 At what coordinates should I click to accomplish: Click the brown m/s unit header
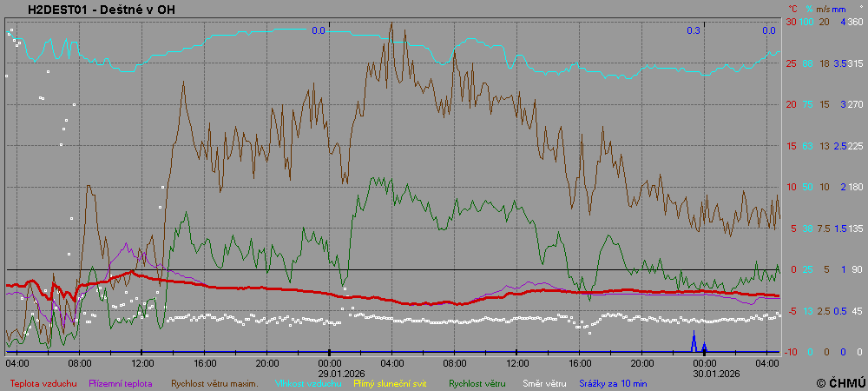(821, 9)
